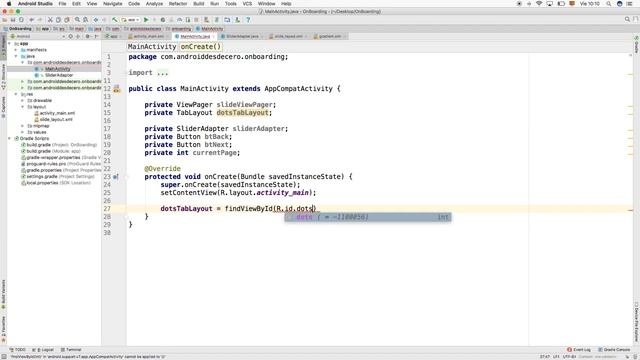This screenshot has width=640, height=360.
Task: Click the Save All toolbar icon
Action: (x=13, y=20)
